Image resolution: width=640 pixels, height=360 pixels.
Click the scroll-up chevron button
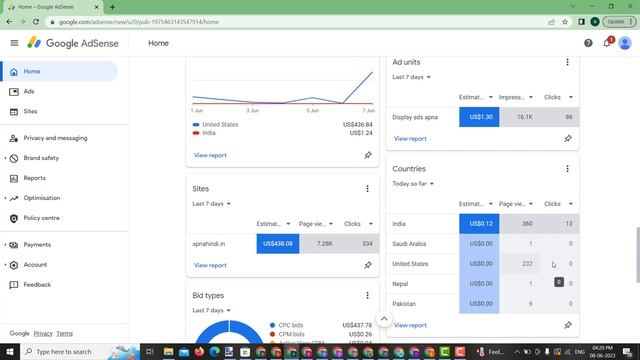pos(384,319)
